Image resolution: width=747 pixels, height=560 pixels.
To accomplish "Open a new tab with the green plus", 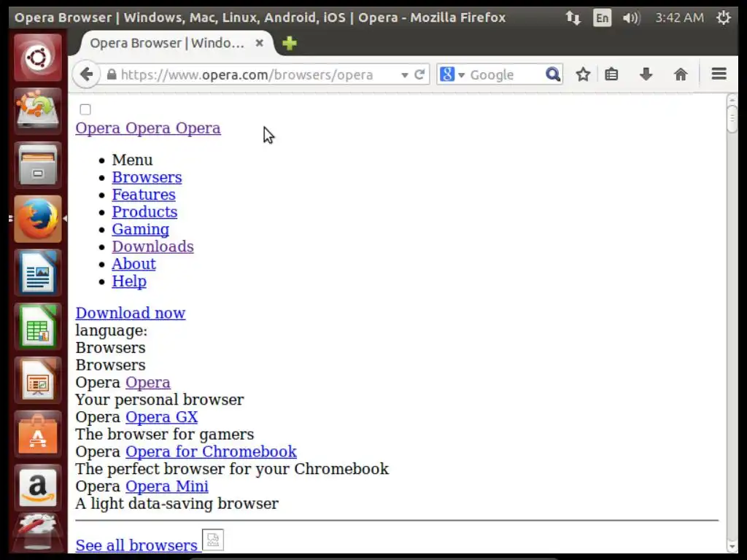I will click(289, 43).
